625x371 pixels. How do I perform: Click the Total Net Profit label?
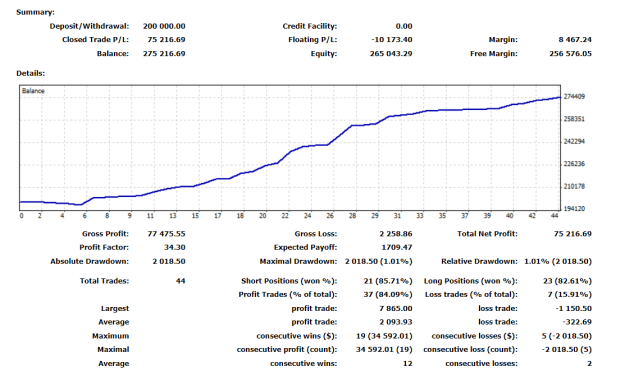(x=487, y=234)
